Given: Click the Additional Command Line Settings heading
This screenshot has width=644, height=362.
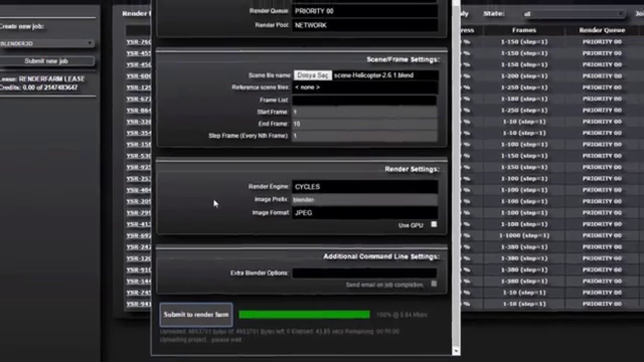Looking at the screenshot, I should [x=381, y=256].
